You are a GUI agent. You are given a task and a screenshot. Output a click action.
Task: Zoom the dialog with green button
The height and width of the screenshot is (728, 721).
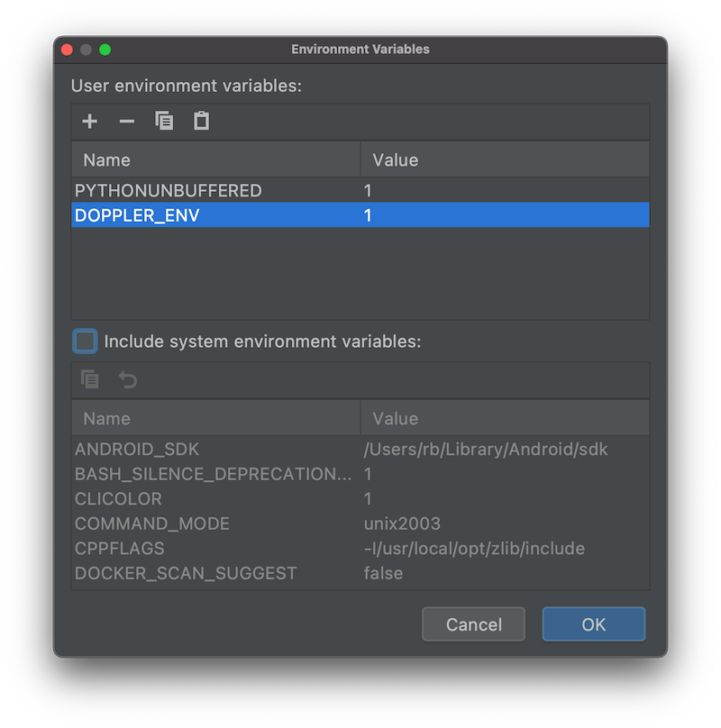[x=105, y=50]
